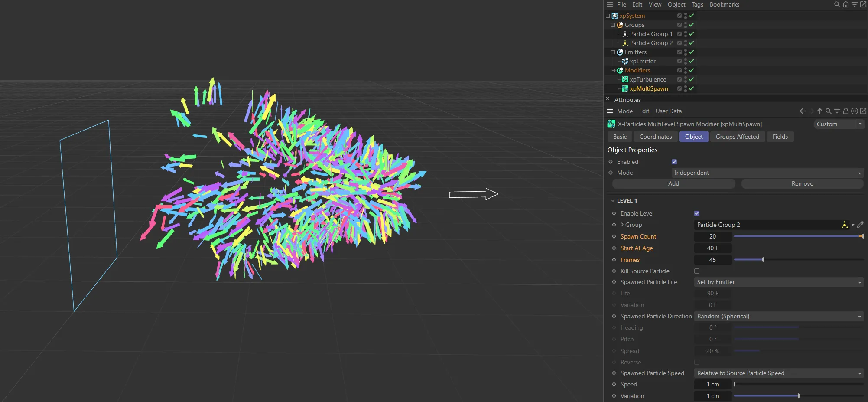Collapse the LEVEL 1 section

[x=613, y=200]
